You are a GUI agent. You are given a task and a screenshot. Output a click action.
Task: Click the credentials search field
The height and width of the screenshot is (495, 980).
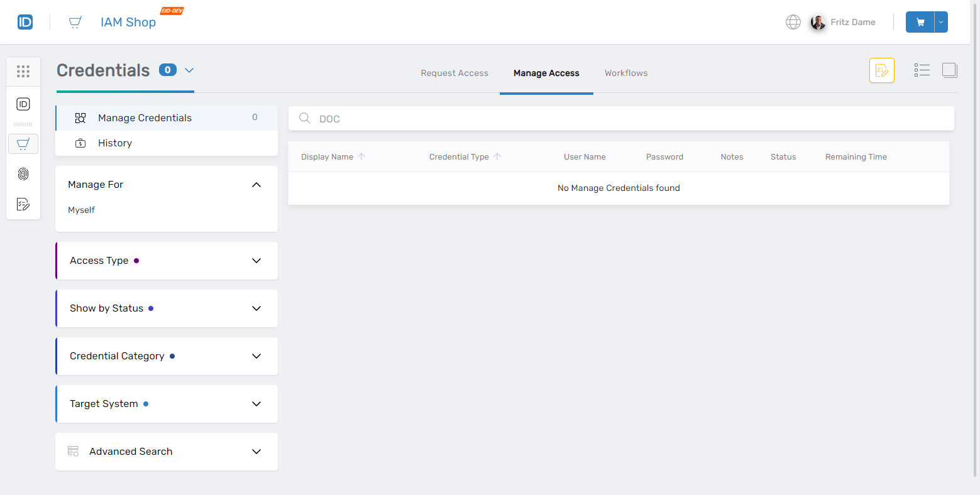point(629,119)
